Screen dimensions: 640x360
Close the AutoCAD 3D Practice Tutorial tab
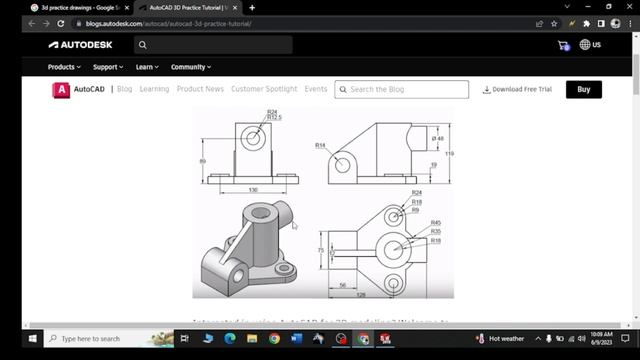click(235, 8)
